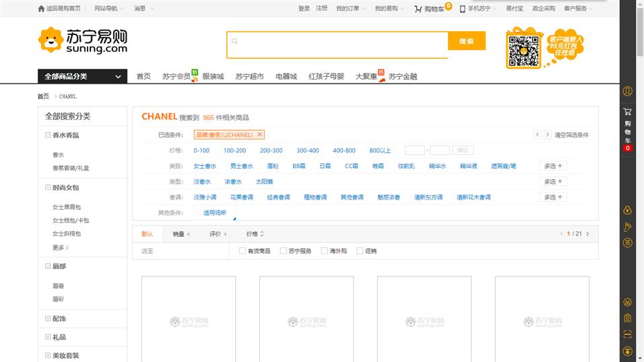Remove the CHANEL brand filter with X

[259, 134]
